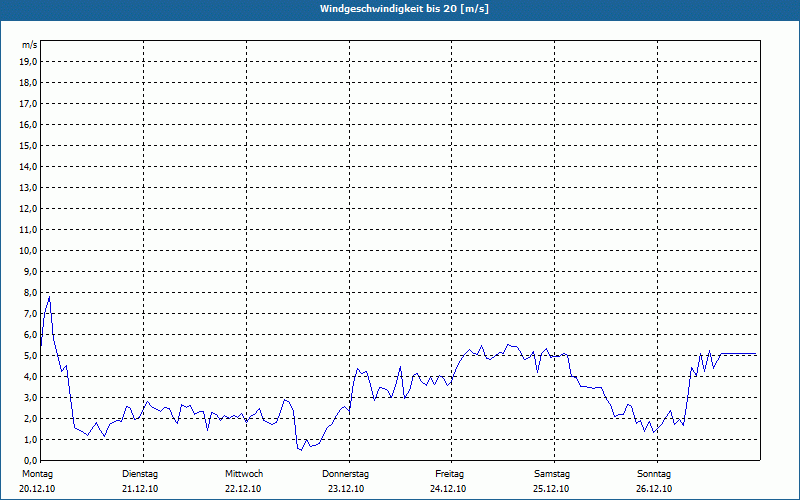Click the 'Donnerstag' day label
This screenshot has height=500, width=800.
[x=345, y=474]
